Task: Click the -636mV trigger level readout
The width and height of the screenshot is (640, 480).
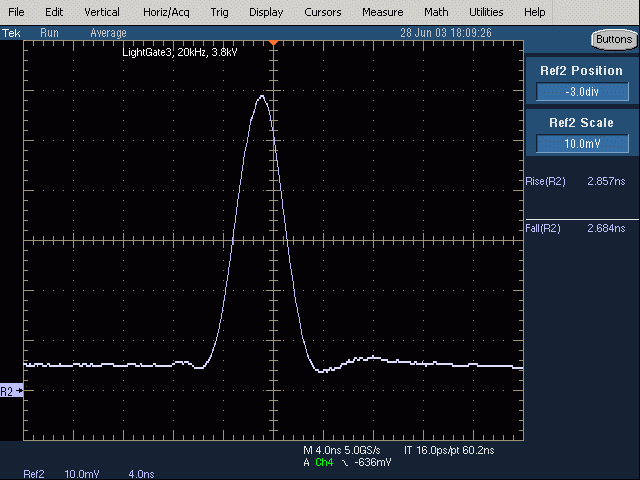Action: [x=373, y=462]
